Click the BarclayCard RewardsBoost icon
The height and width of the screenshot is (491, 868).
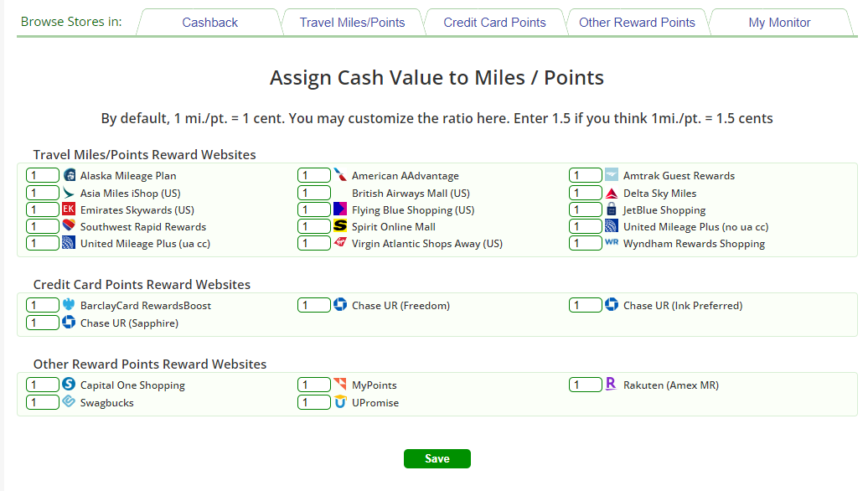(x=69, y=305)
